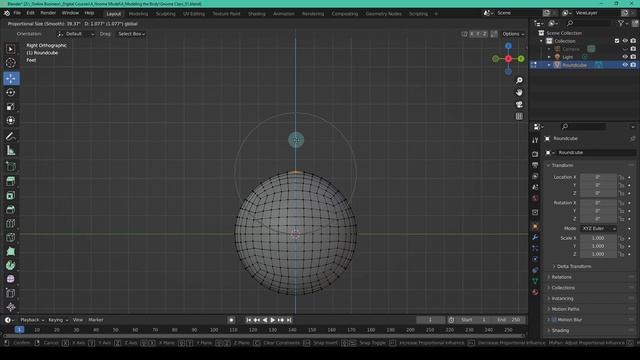This screenshot has width=640, height=360.
Task: Open the Options dropdown in viewport header
Action: tap(513, 34)
